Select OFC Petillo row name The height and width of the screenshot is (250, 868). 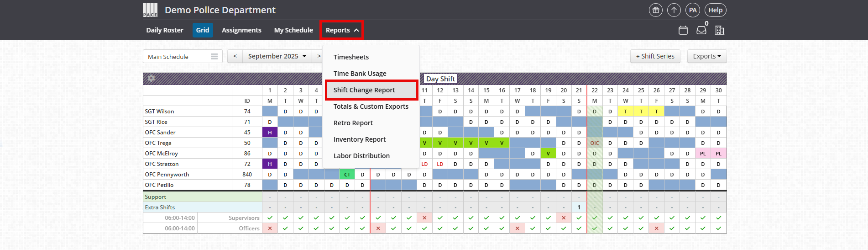pos(159,185)
